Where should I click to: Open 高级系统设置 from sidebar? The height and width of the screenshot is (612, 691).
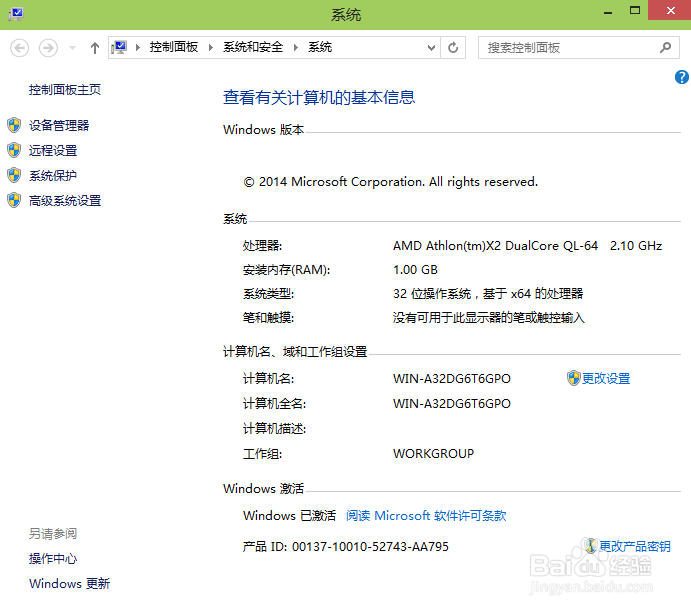[x=65, y=201]
